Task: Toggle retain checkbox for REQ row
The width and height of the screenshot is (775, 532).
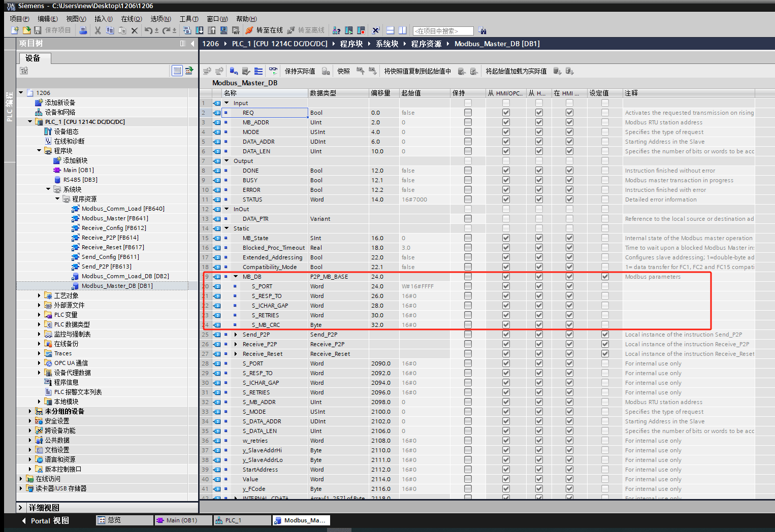Action: (468, 113)
